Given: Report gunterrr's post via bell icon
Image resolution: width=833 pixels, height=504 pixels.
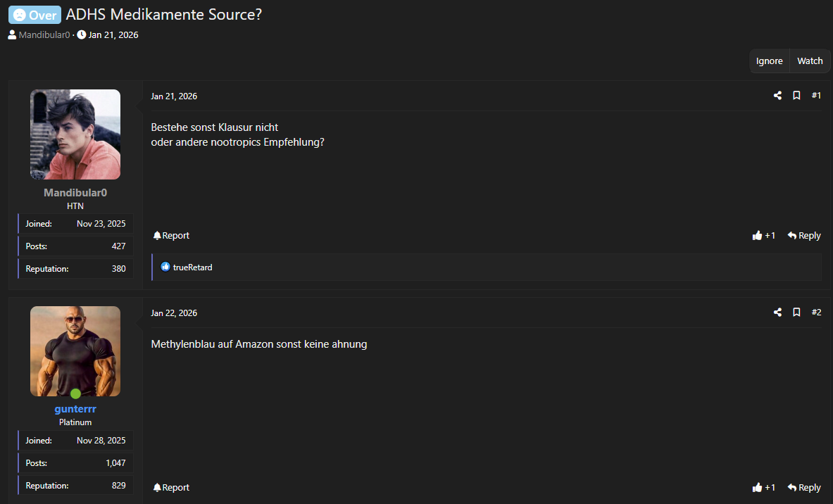Looking at the screenshot, I should (171, 488).
